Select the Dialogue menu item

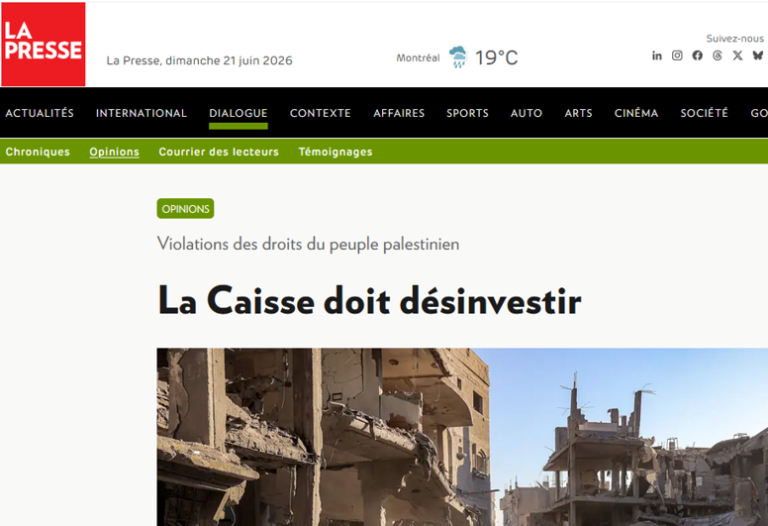point(238,113)
